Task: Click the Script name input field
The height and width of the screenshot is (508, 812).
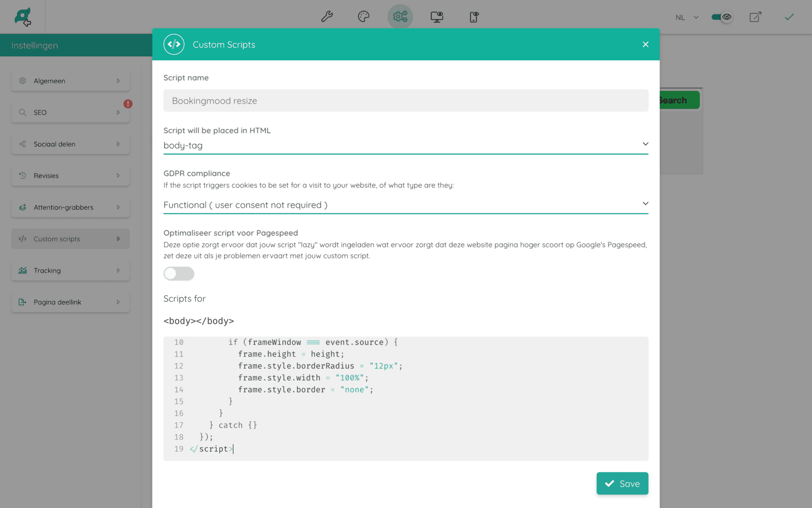Action: [405, 101]
